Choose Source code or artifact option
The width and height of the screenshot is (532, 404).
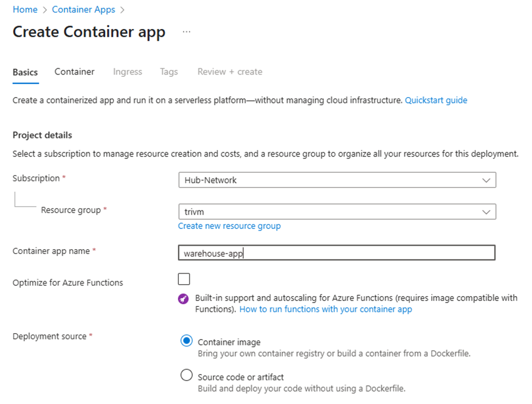click(186, 376)
